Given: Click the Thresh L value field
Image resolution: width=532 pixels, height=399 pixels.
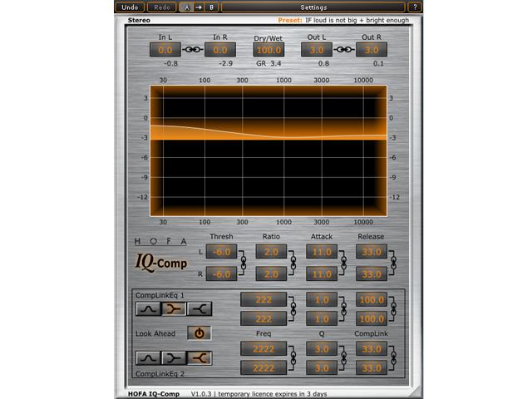Looking at the screenshot, I should pos(222,252).
